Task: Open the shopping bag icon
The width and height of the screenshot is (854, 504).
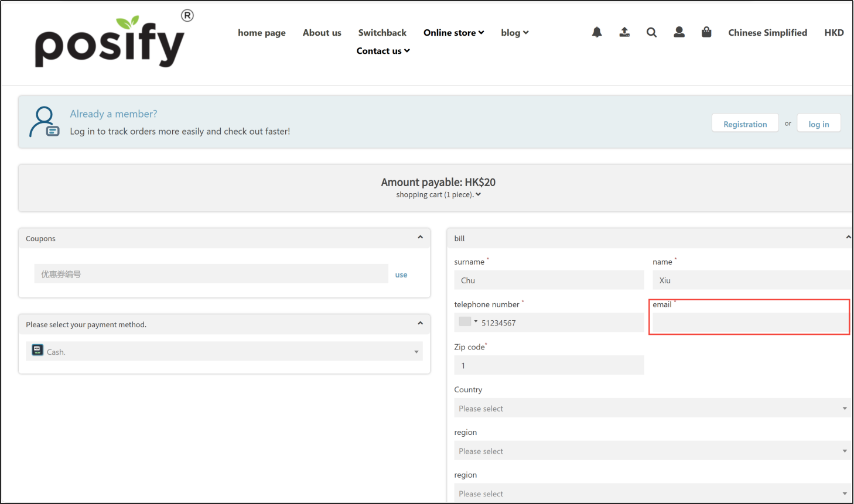Action: (x=706, y=33)
